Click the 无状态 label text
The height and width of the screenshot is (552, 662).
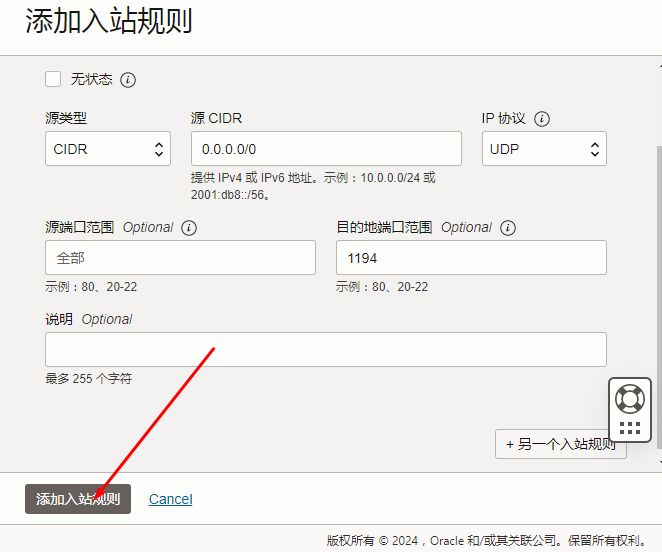pyautogui.click(x=91, y=80)
